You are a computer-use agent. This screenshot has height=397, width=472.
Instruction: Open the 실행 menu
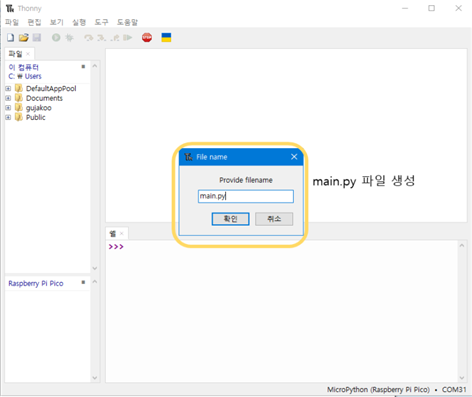tap(79, 22)
